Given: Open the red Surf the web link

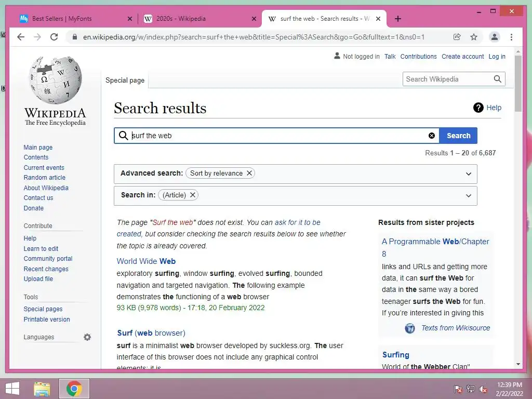Looking at the screenshot, I should point(172,222).
